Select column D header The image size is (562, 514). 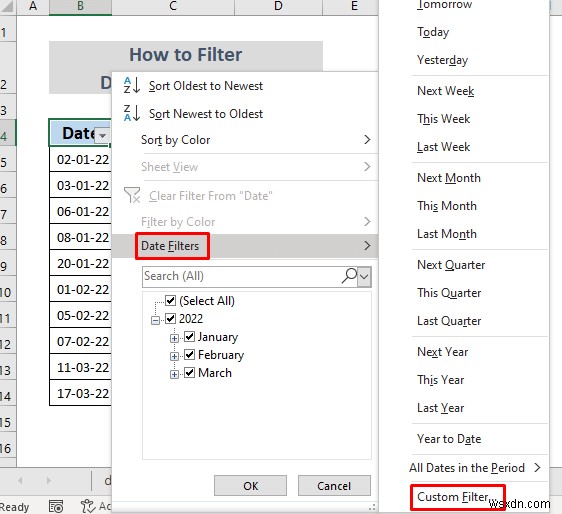tap(278, 6)
